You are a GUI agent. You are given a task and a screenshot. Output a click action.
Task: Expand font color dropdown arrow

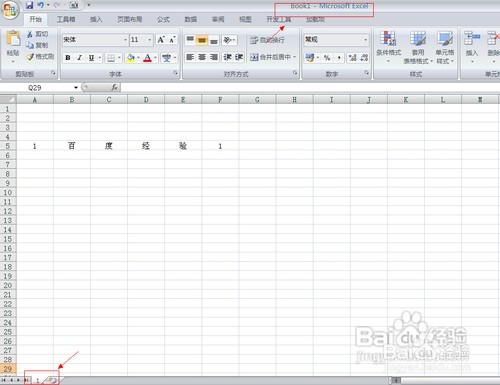(155, 58)
